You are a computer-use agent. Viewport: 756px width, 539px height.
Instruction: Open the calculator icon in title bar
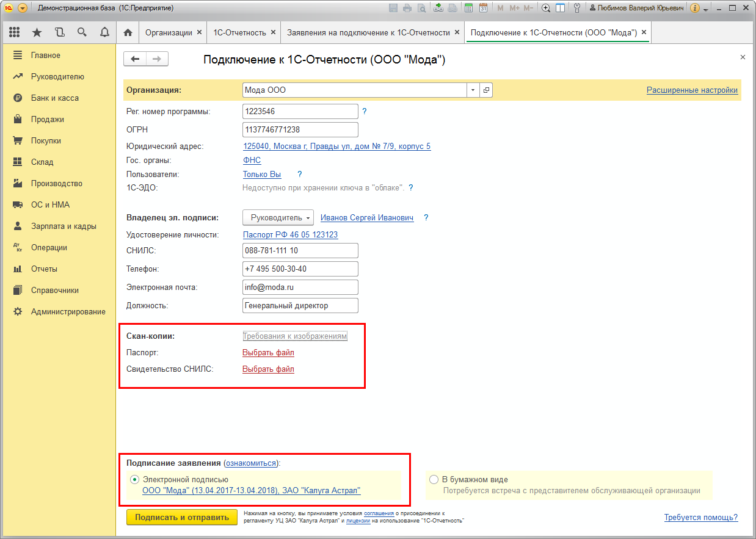tap(468, 8)
